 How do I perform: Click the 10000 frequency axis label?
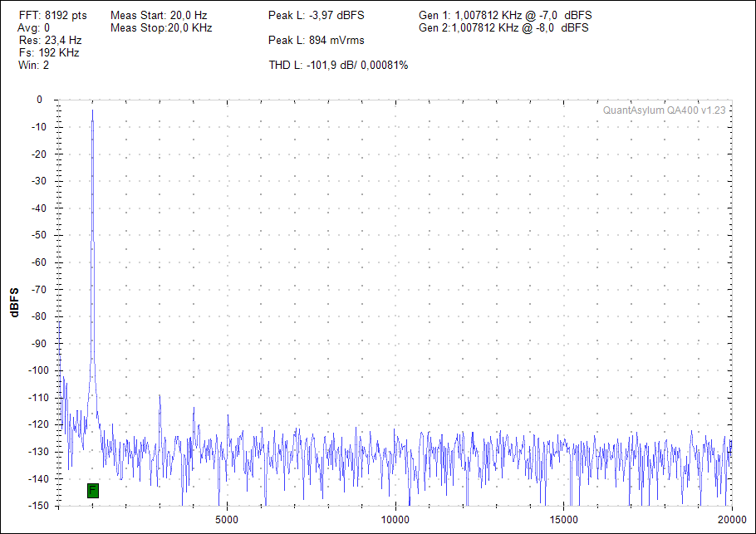click(x=395, y=520)
